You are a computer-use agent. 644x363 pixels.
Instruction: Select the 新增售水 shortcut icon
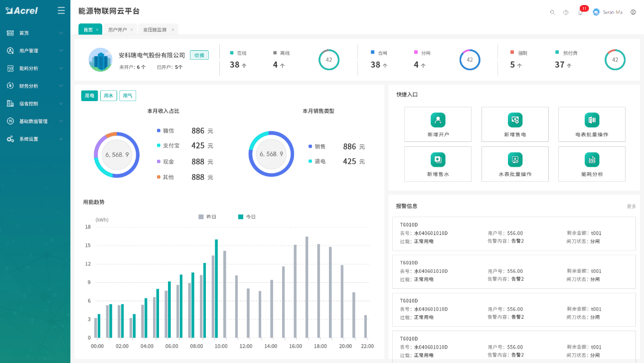pos(438,159)
